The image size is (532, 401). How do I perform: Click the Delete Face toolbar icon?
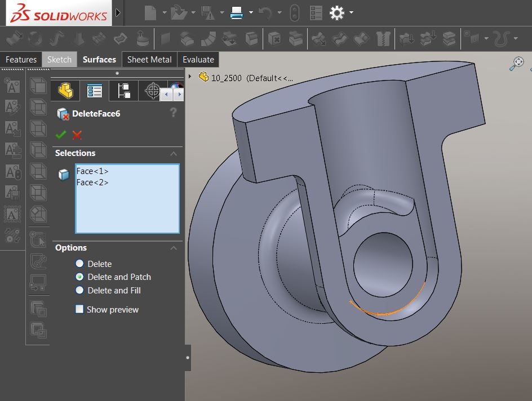(x=274, y=39)
